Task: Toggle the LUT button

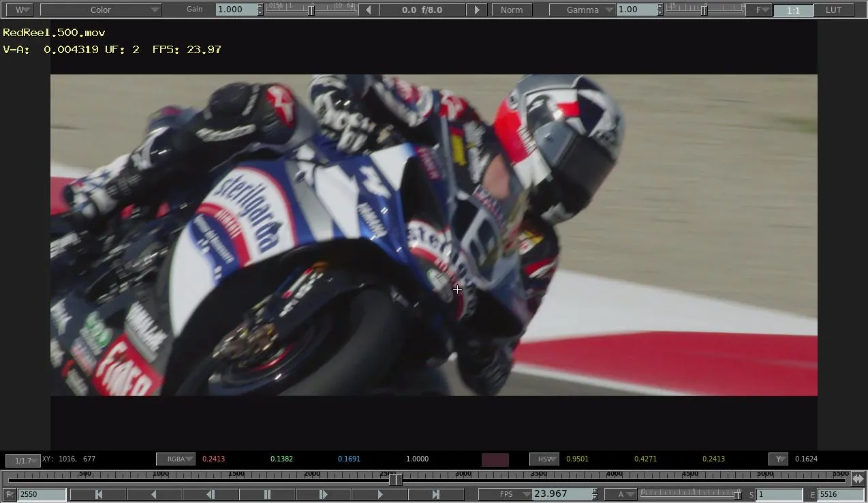Action: (833, 10)
